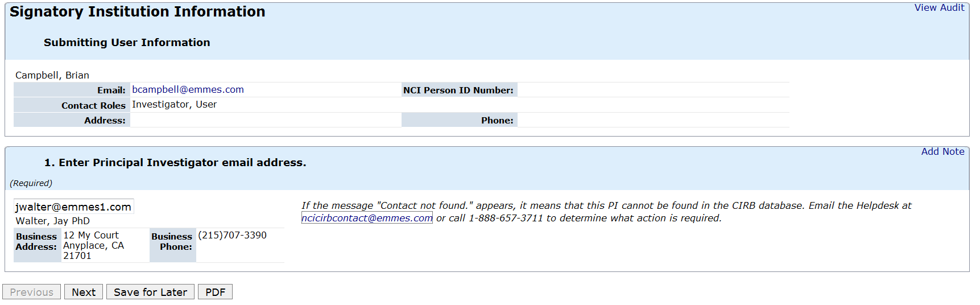Open the View Audit link
The image size is (980, 305).
tap(939, 8)
